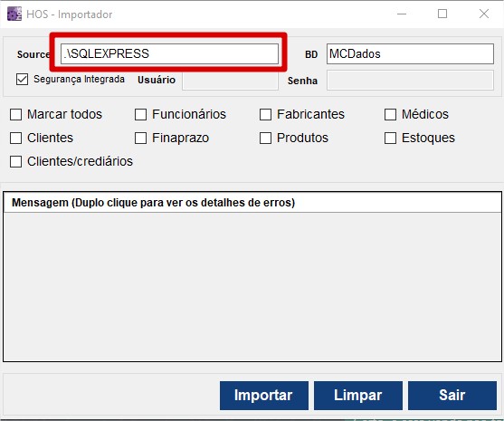Viewport: 504px width, 421px height.
Task: Enable Finaprazo import option
Action: (140, 138)
